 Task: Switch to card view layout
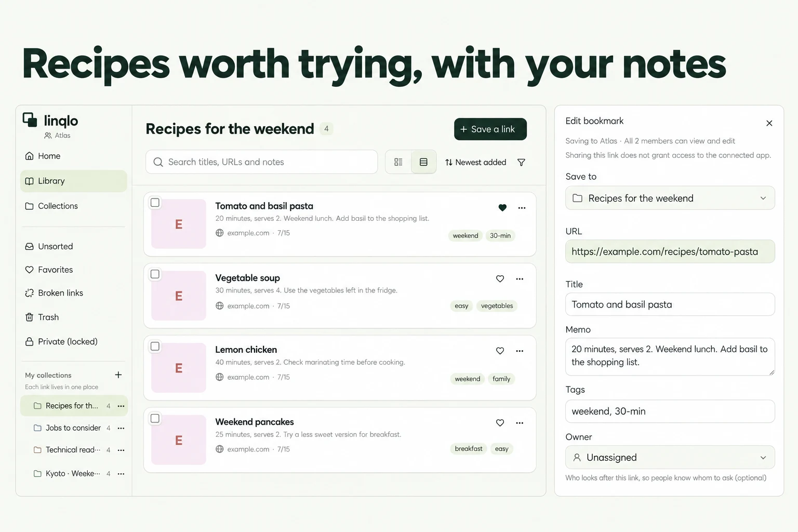coord(423,162)
